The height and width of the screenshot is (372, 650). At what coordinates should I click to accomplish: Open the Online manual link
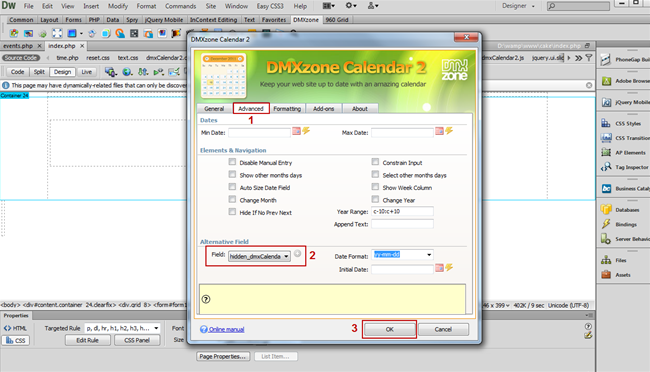click(226, 329)
